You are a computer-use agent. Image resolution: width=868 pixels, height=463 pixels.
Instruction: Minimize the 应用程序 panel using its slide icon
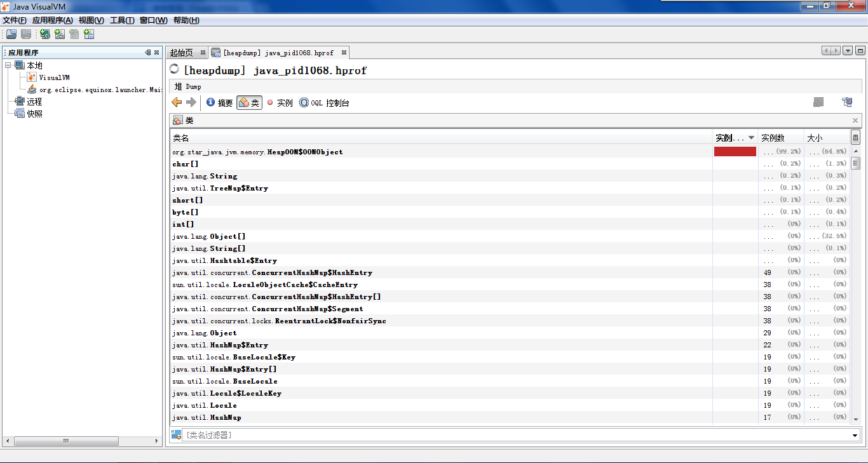(148, 53)
